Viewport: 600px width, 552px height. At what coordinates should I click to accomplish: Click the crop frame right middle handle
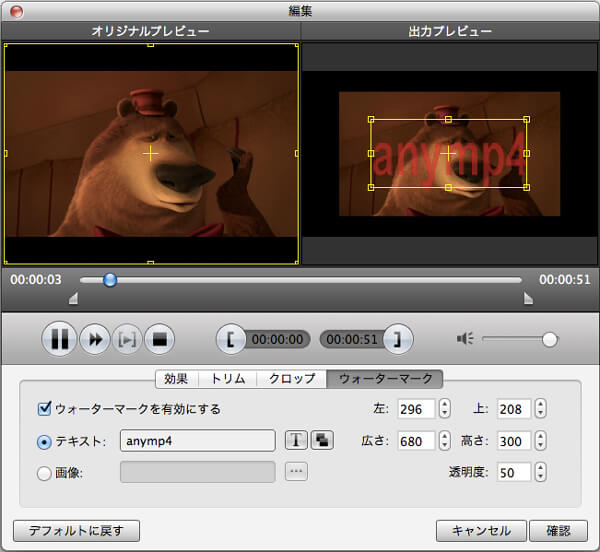click(x=297, y=154)
